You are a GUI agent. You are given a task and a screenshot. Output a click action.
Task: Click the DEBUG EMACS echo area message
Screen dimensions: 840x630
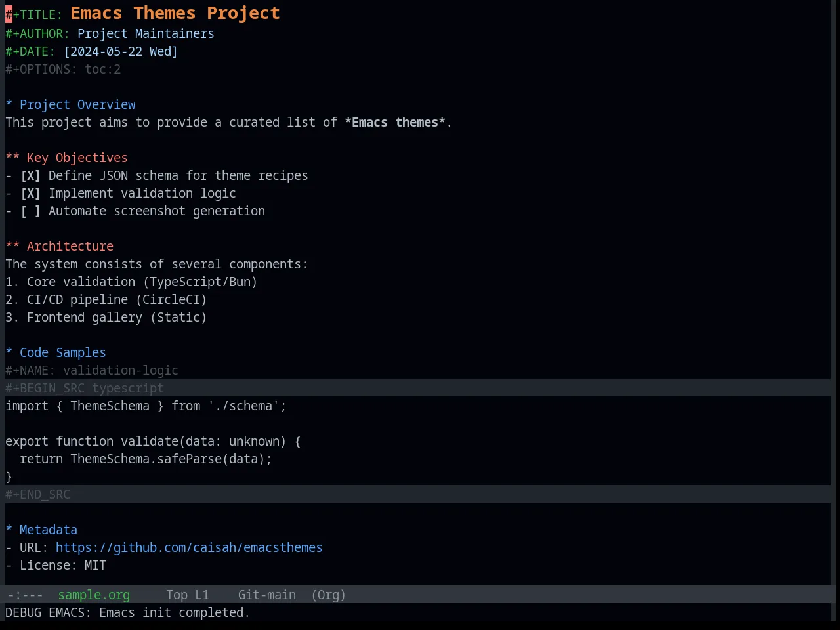point(127,613)
